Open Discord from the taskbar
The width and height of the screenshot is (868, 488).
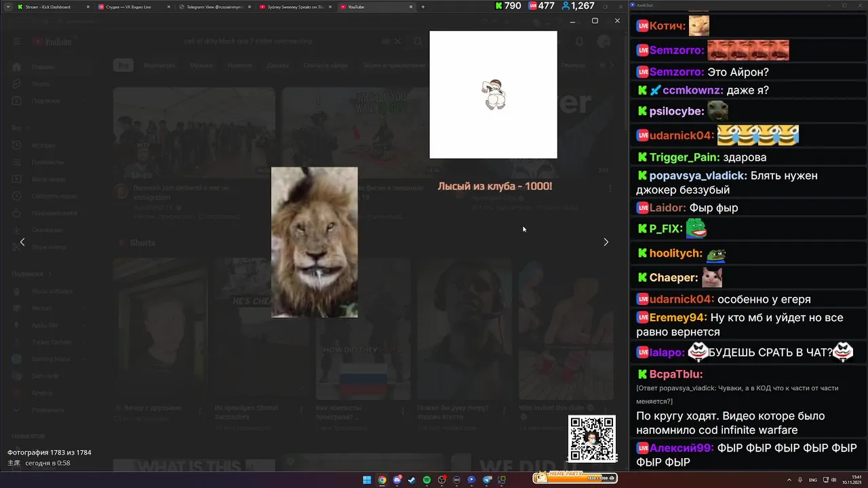point(397,480)
